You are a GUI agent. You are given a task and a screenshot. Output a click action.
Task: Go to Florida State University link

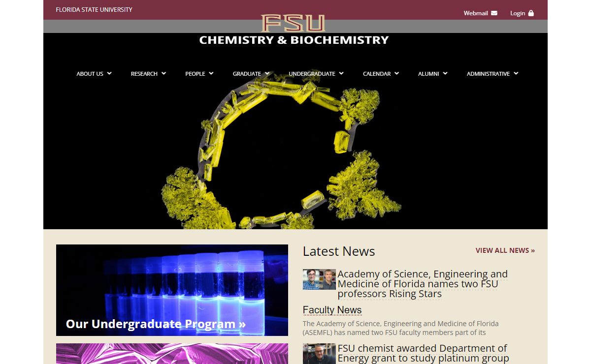pos(94,9)
